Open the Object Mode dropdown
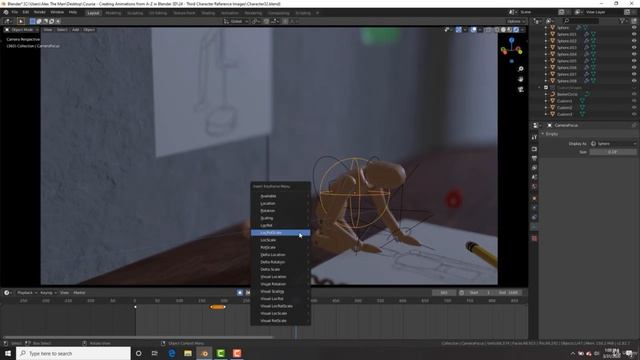This screenshot has height=360, width=640. pos(22,30)
